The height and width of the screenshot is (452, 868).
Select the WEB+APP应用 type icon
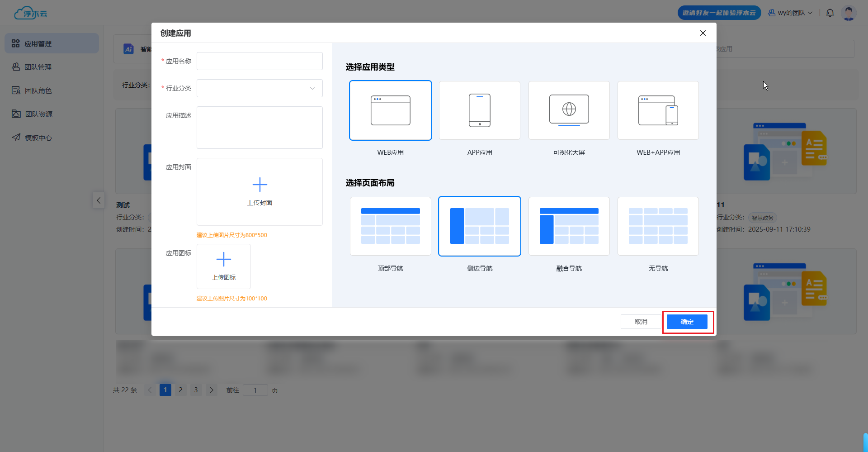coord(658,110)
